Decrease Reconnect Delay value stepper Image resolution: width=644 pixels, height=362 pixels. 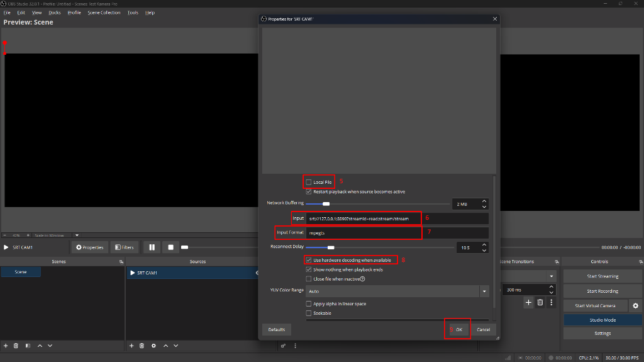coord(484,250)
